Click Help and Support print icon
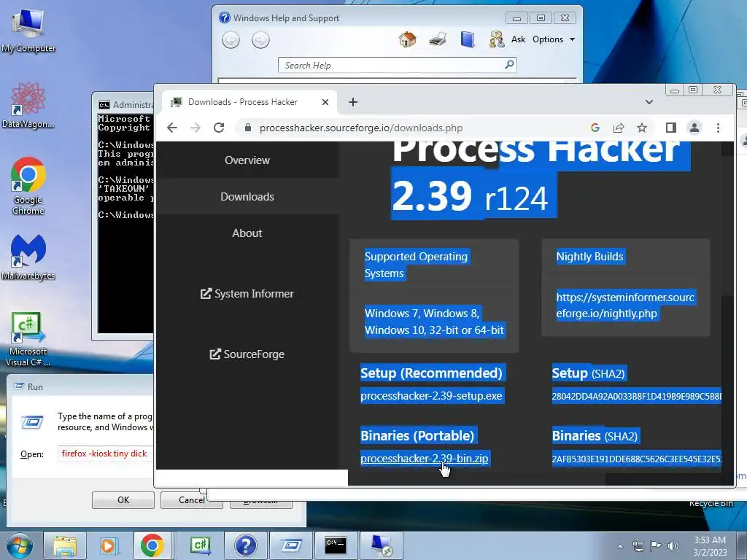Screen dimensions: 747x560 tap(438, 39)
